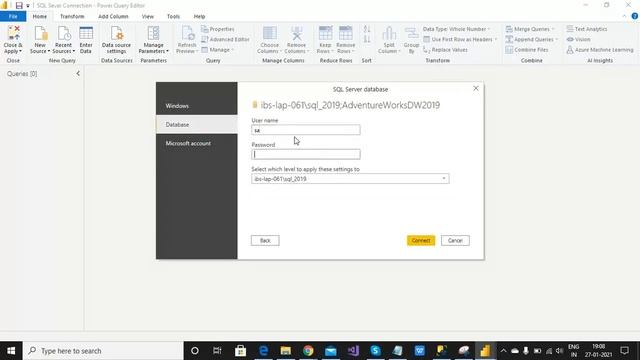Image resolution: width=640 pixels, height=360 pixels.
Task: Open the help question mark icon
Action: [635, 16]
